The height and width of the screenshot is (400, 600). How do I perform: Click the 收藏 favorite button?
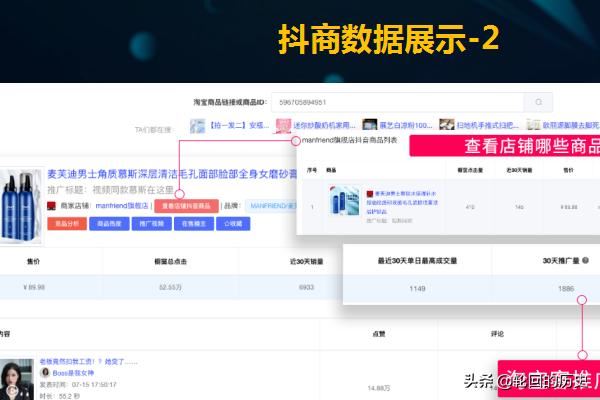pos(233,224)
